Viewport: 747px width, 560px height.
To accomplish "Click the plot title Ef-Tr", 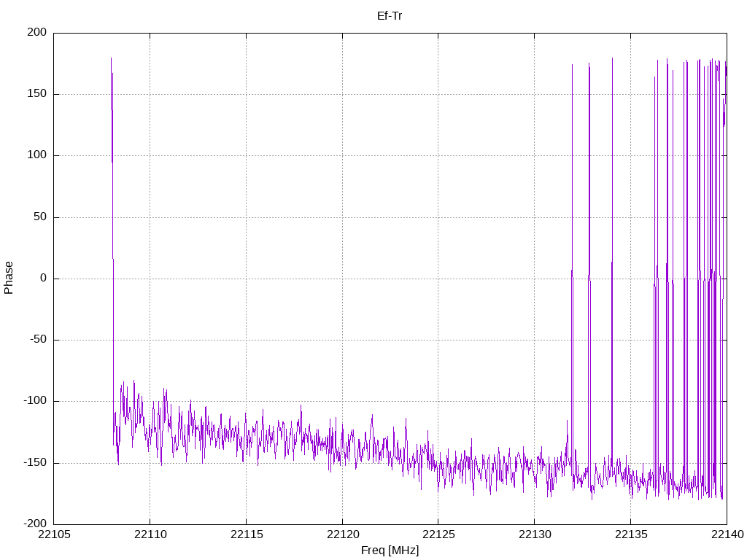I will (x=390, y=16).
